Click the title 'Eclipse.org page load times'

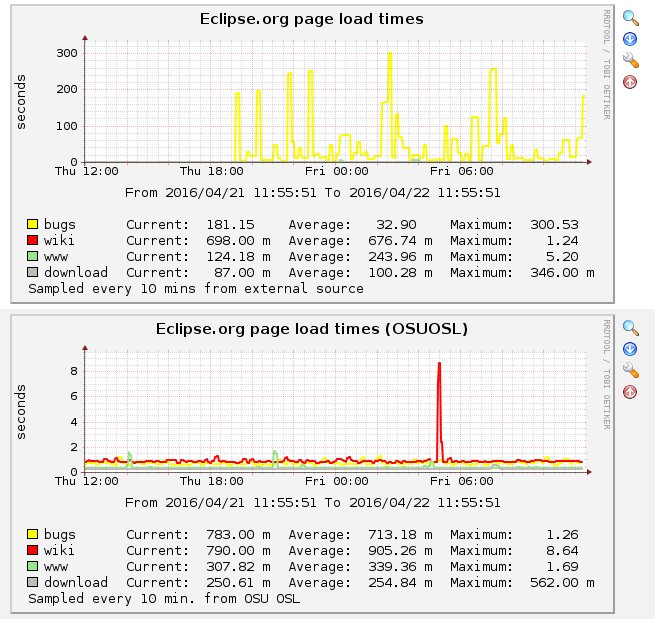click(x=312, y=19)
